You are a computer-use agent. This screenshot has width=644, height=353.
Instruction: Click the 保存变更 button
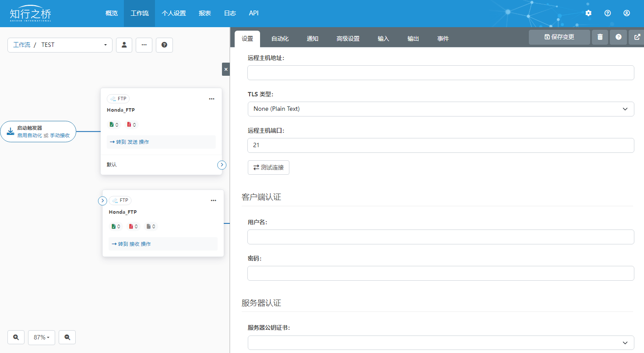click(x=559, y=37)
